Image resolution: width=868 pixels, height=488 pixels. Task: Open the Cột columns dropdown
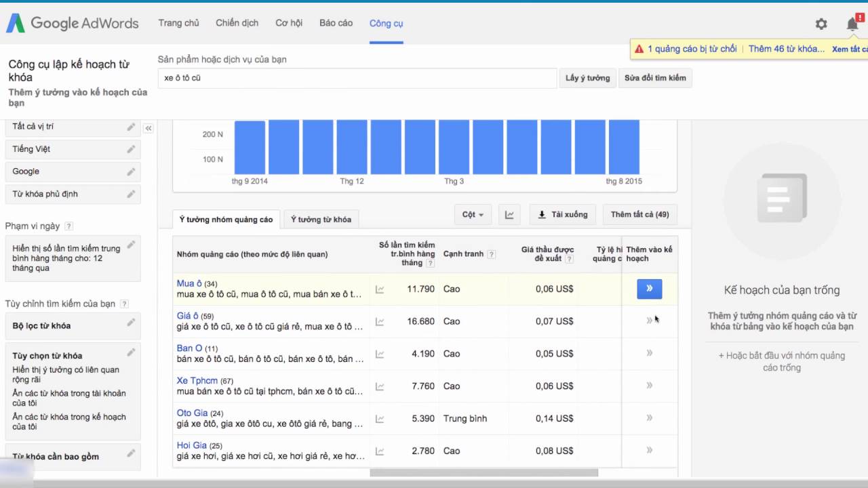472,214
